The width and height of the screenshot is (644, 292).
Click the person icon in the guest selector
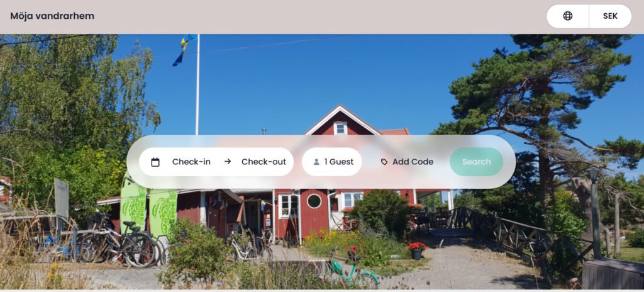click(x=316, y=162)
